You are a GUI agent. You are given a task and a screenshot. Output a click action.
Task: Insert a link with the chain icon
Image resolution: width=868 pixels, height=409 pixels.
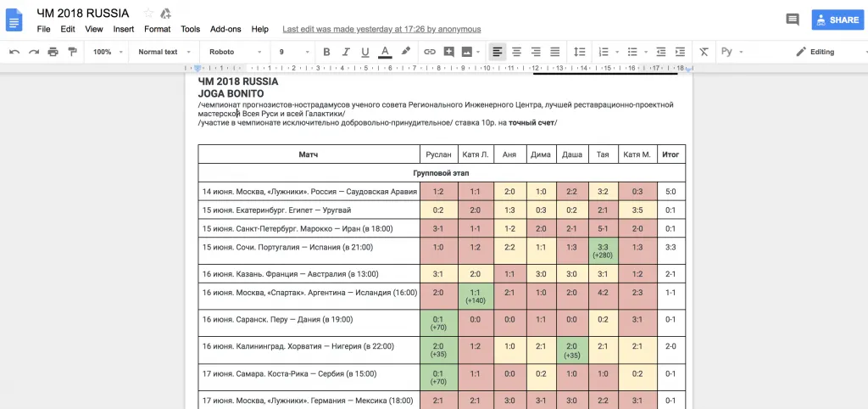(x=429, y=52)
